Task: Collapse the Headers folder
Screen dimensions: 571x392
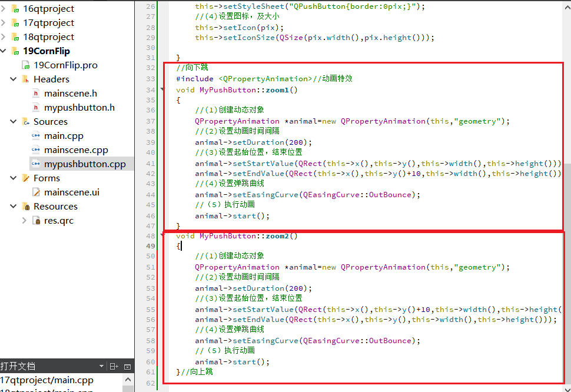Action: coord(14,79)
